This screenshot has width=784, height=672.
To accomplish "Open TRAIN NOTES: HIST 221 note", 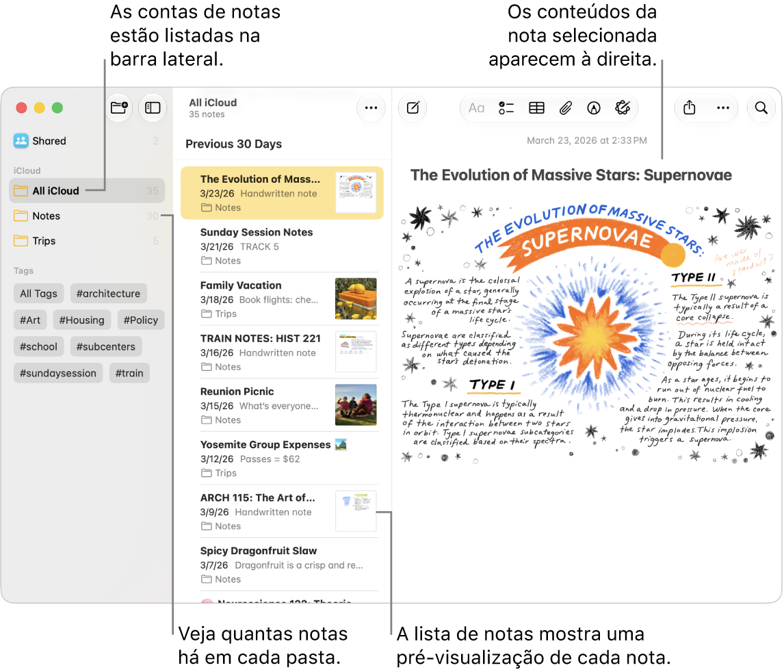I will 282,352.
